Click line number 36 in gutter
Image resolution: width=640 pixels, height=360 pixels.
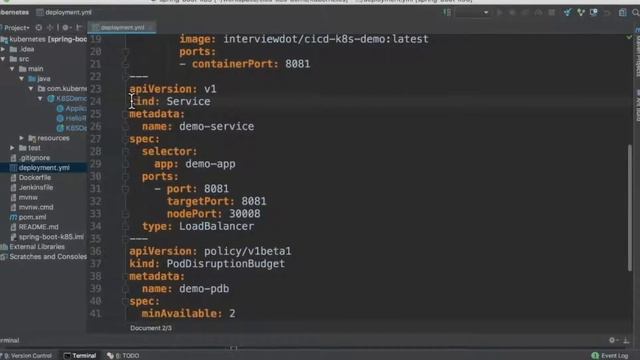pyautogui.click(x=96, y=251)
